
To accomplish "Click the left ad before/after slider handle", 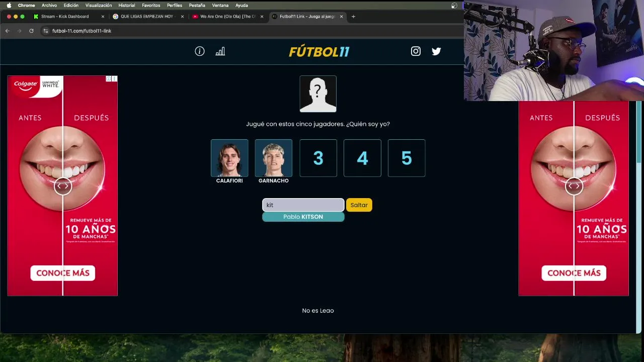I will [63, 186].
